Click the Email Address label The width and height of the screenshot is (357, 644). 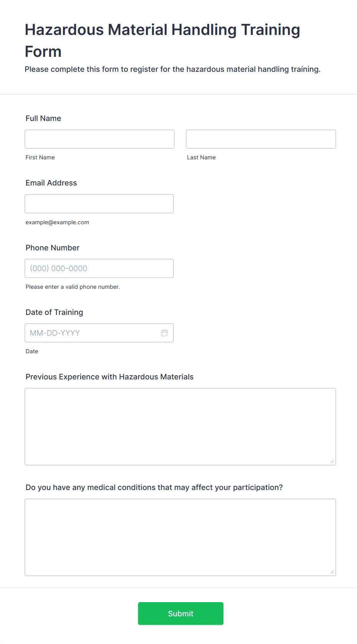click(51, 183)
